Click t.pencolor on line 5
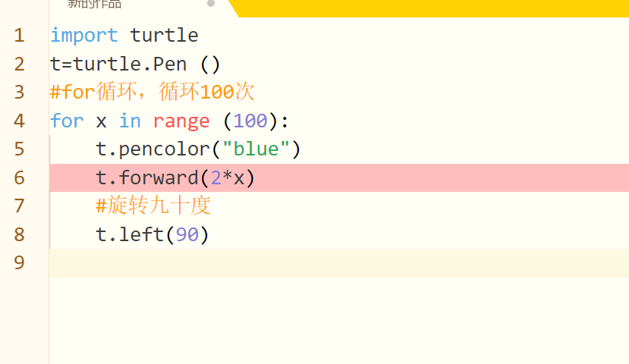 [153, 149]
